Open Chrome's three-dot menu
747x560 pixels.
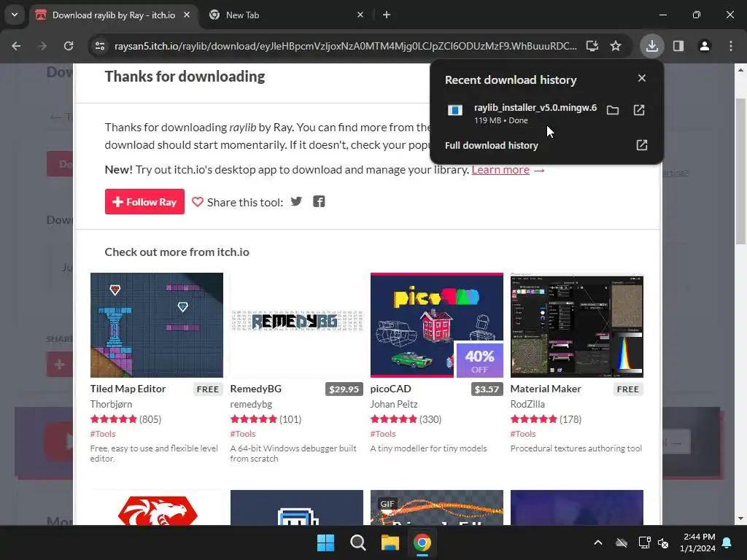point(731,46)
